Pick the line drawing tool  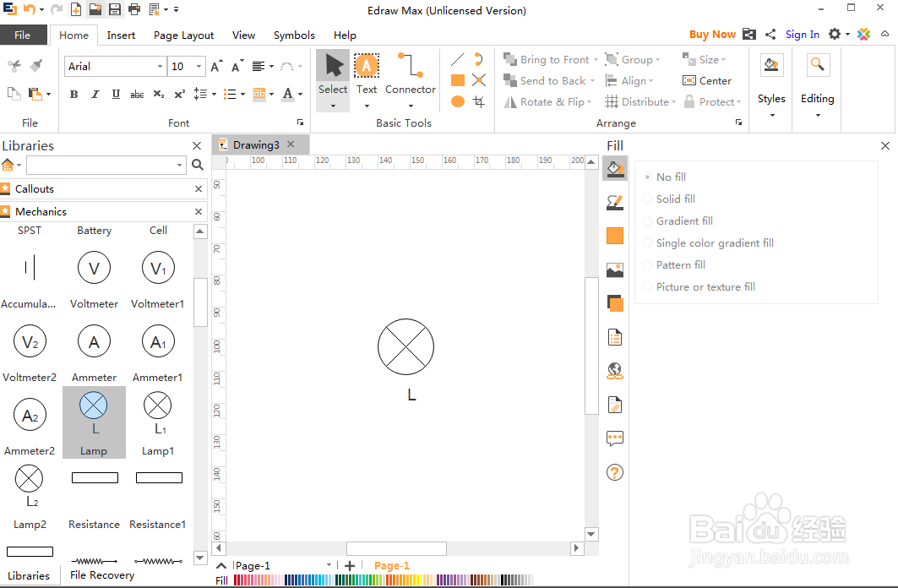[x=458, y=59]
